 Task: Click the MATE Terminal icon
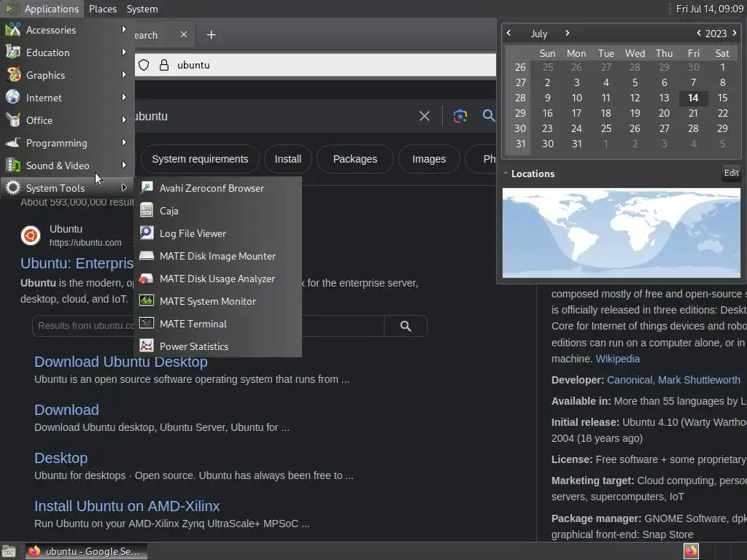tap(147, 324)
